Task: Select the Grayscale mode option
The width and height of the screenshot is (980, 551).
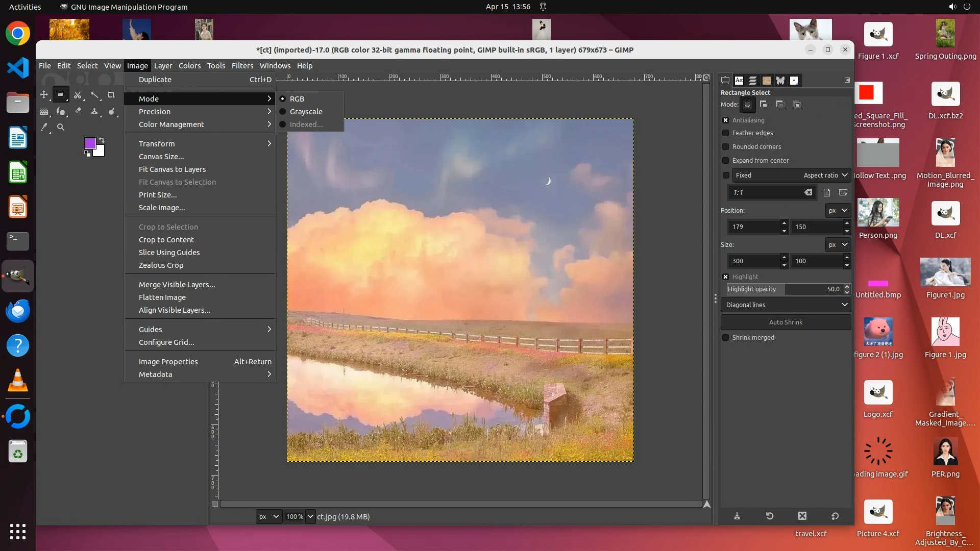Action: [x=306, y=112]
